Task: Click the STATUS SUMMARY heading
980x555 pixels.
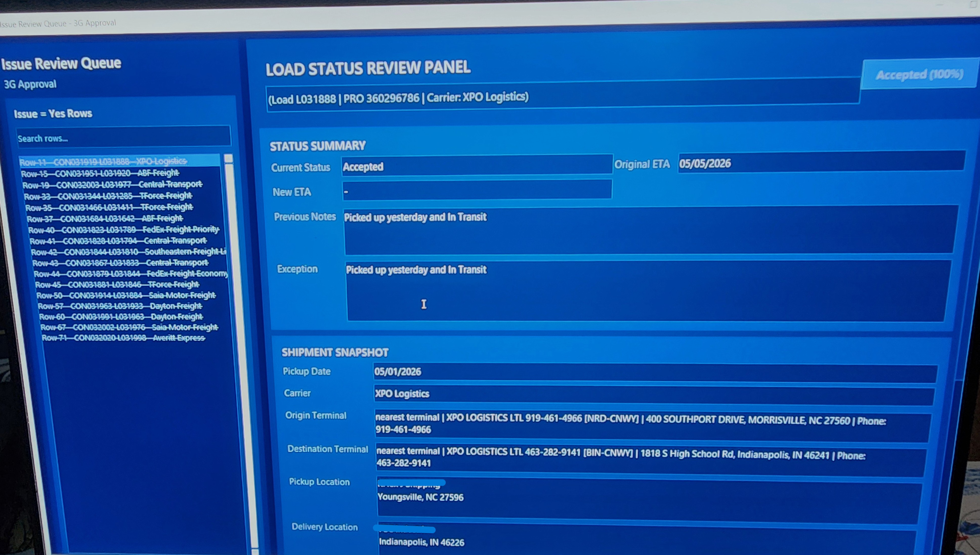Action: tap(317, 146)
